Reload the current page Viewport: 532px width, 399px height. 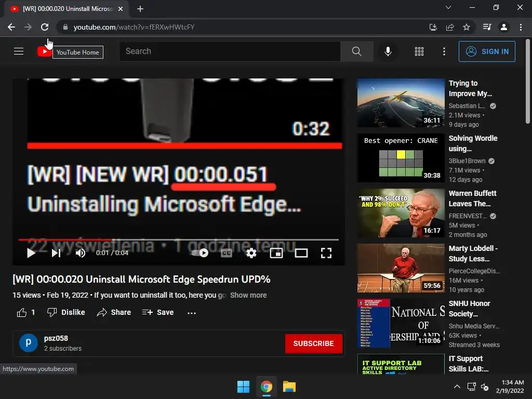point(45,27)
